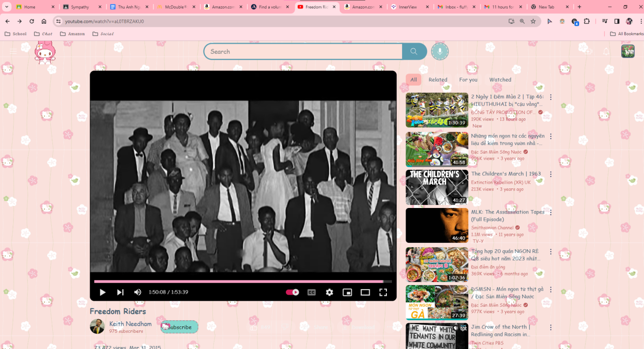Open options for Tổng hợp 20 quán video
The width and height of the screenshot is (644, 349).
tap(550, 251)
